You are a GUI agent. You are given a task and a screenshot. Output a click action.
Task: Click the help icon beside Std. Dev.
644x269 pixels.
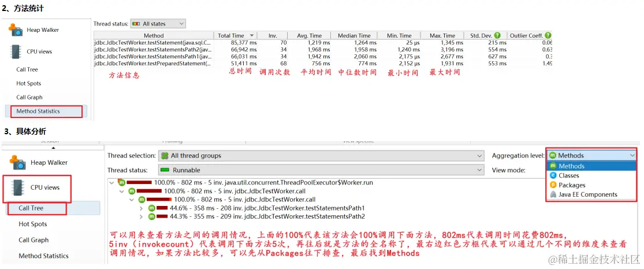pyautogui.click(x=497, y=35)
